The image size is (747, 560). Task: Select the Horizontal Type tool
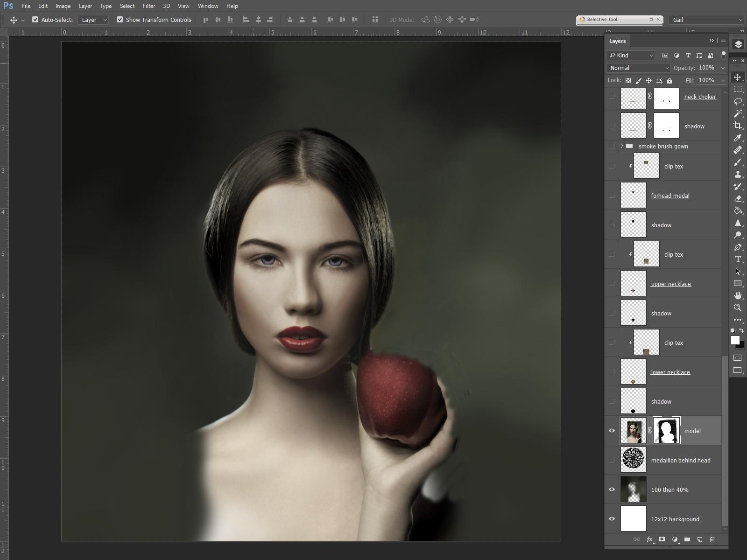point(738,259)
